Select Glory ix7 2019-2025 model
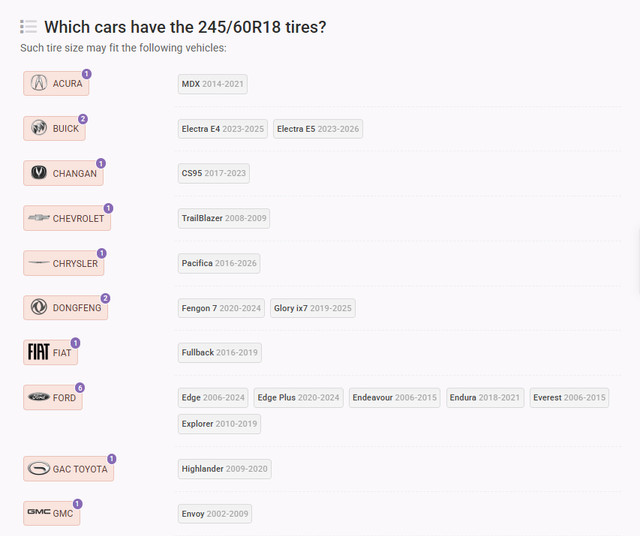The height and width of the screenshot is (536, 640). point(312,308)
